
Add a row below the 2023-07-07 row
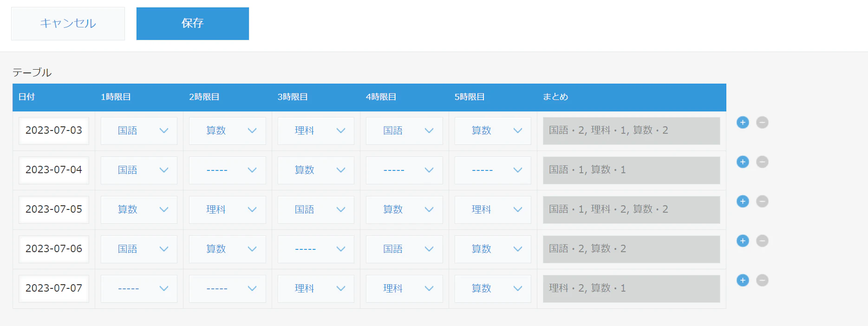743,280
